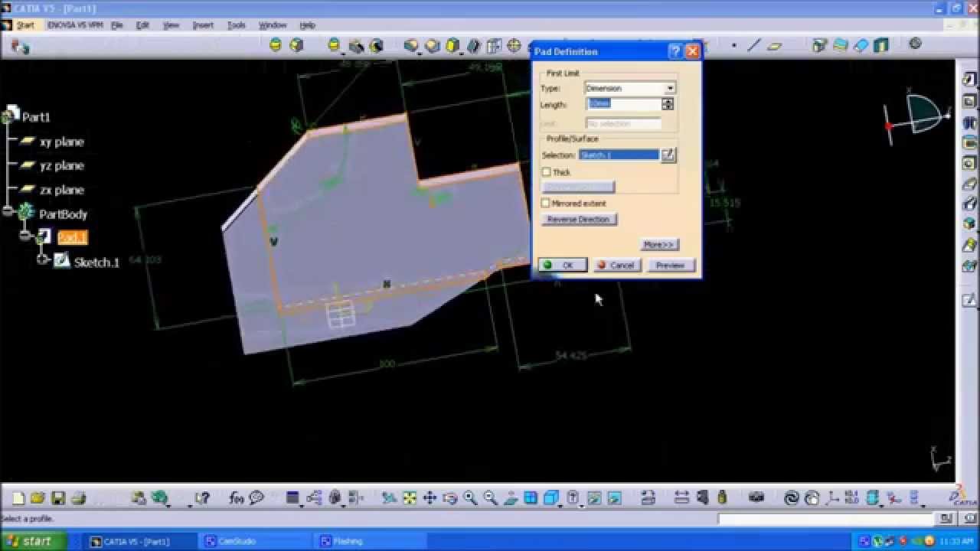The width and height of the screenshot is (980, 551).
Task: Open the Tools menu
Action: [x=237, y=25]
